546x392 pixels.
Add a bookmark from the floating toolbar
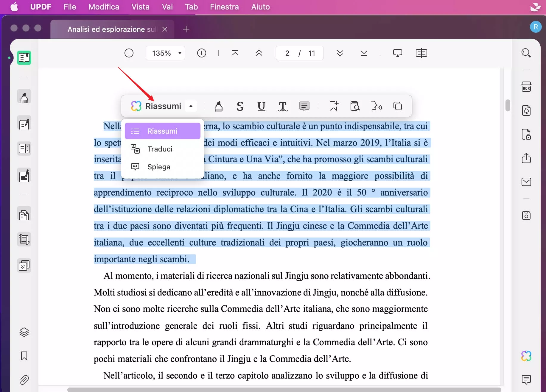(334, 106)
